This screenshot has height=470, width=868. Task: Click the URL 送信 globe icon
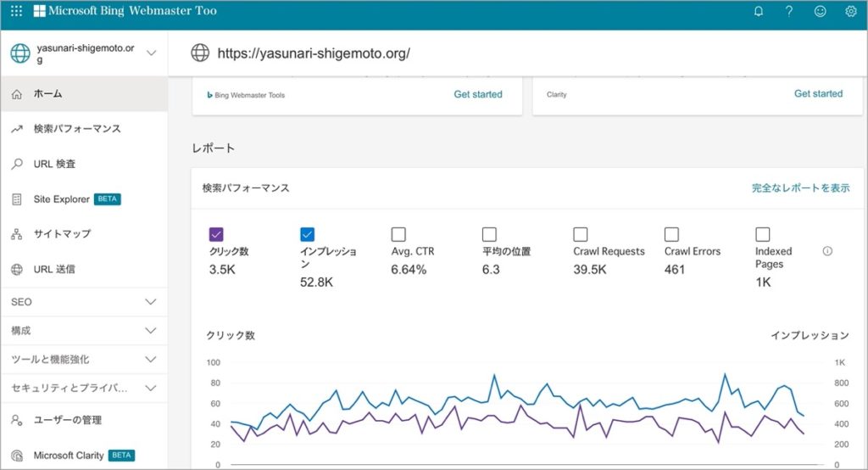point(17,270)
